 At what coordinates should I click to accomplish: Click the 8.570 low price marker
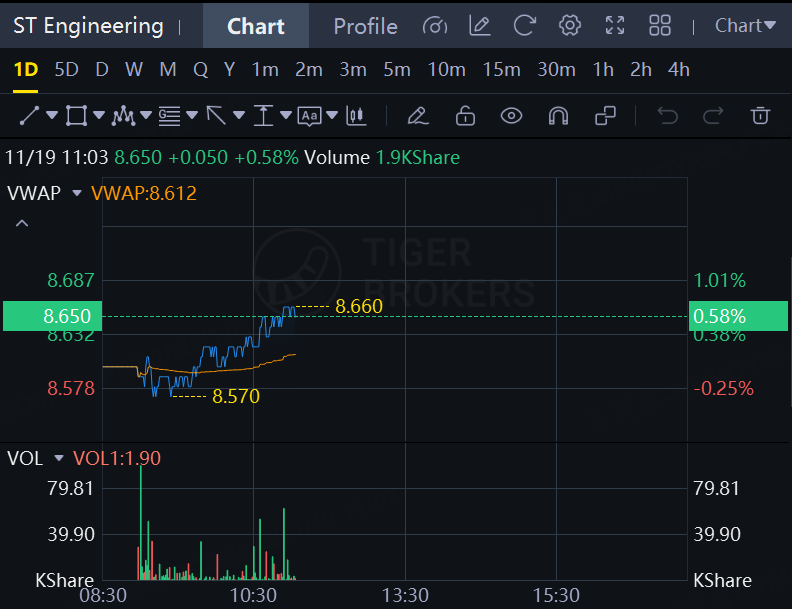(236, 396)
